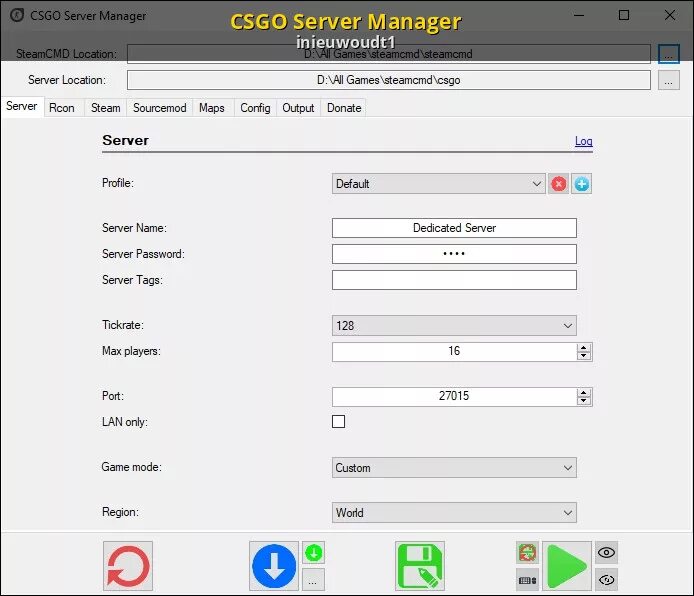Click the Server Location path field

(x=389, y=80)
